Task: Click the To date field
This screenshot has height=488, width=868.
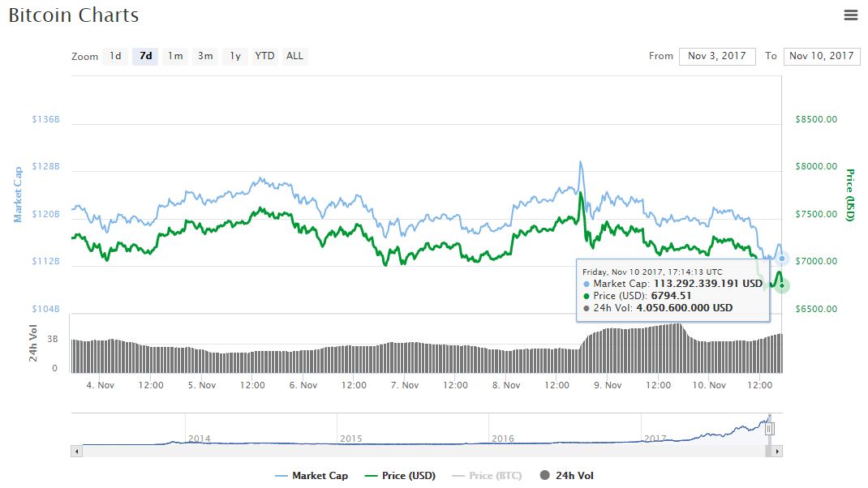Action: pyautogui.click(x=821, y=56)
